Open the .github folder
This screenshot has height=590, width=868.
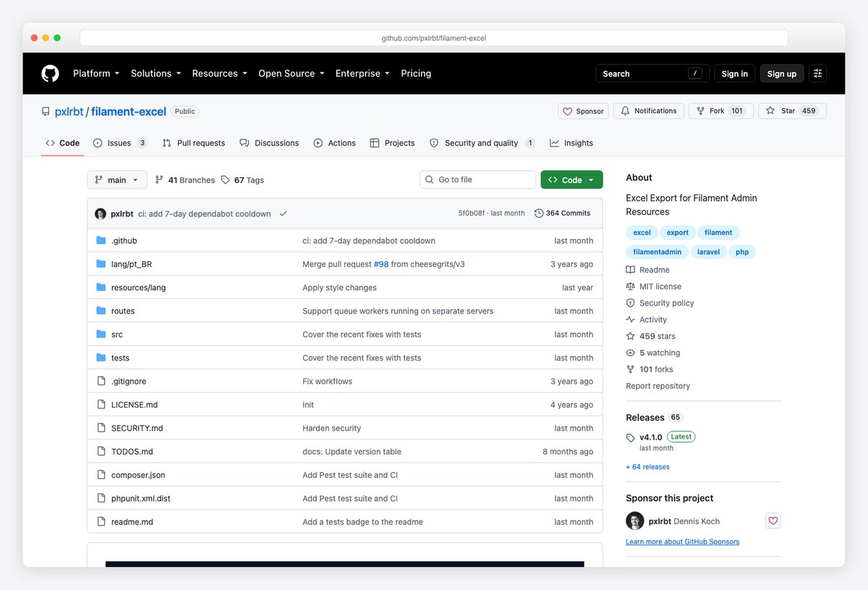[124, 240]
